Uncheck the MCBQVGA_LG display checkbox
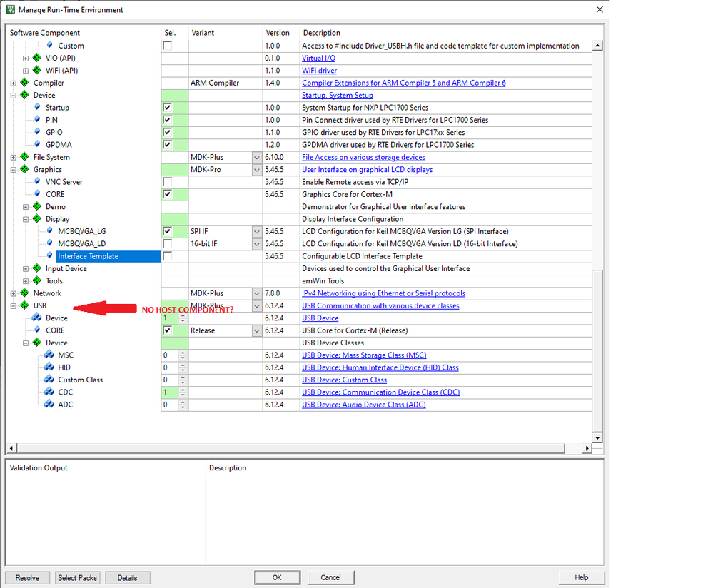 coord(167,231)
